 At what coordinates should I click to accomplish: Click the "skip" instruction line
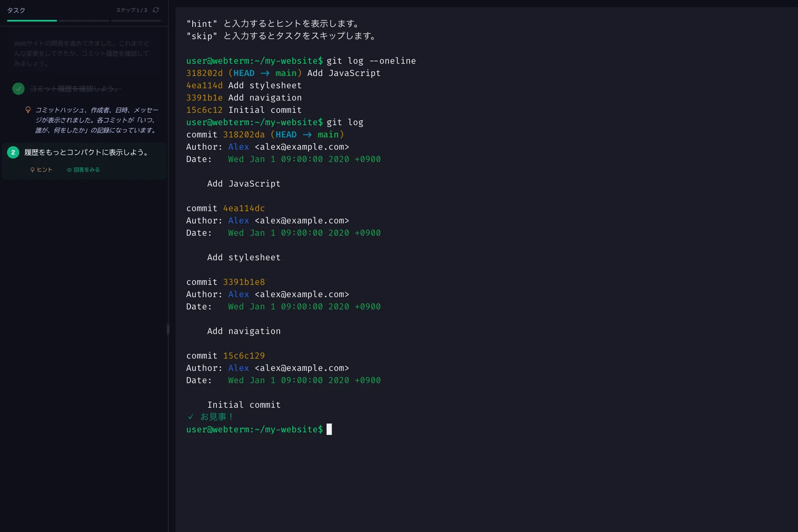(x=281, y=36)
